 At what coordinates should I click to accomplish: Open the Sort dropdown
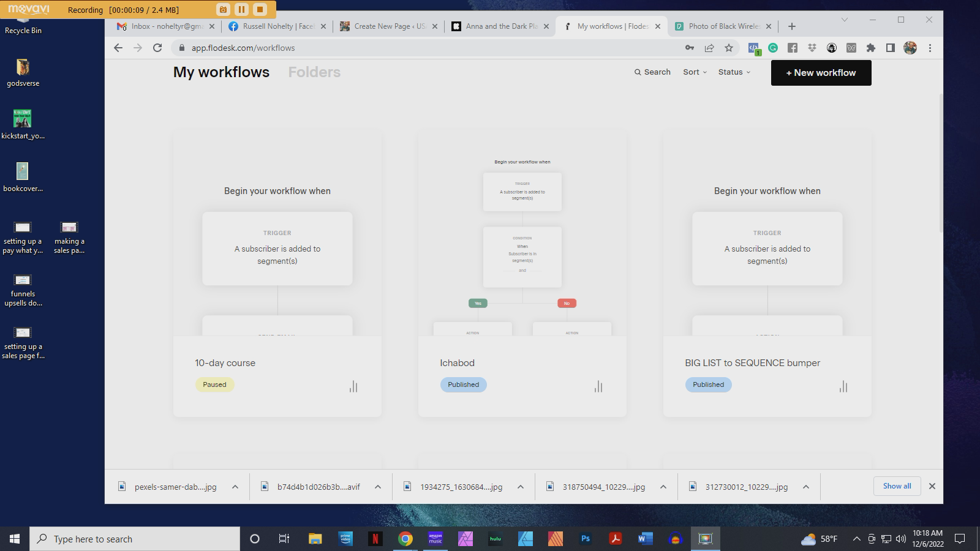pos(694,72)
